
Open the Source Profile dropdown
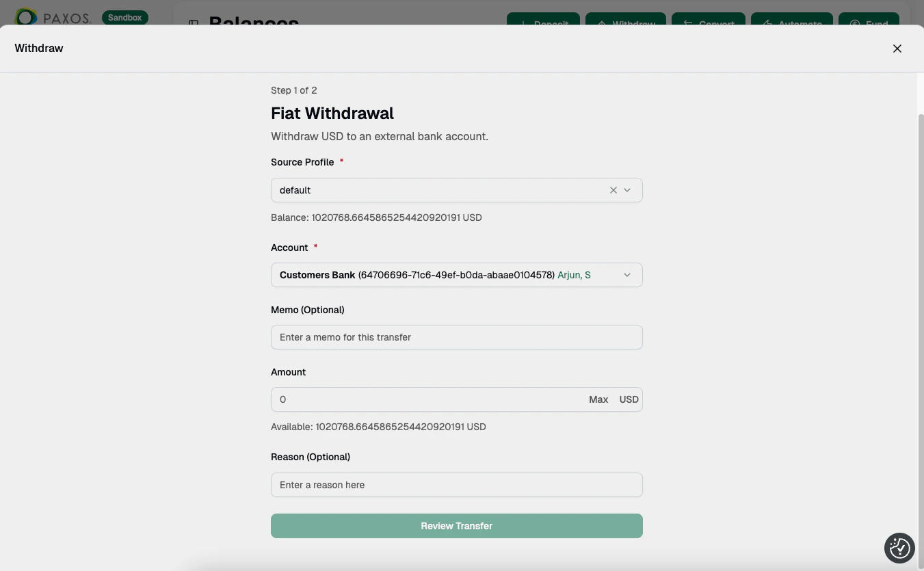[626, 190]
